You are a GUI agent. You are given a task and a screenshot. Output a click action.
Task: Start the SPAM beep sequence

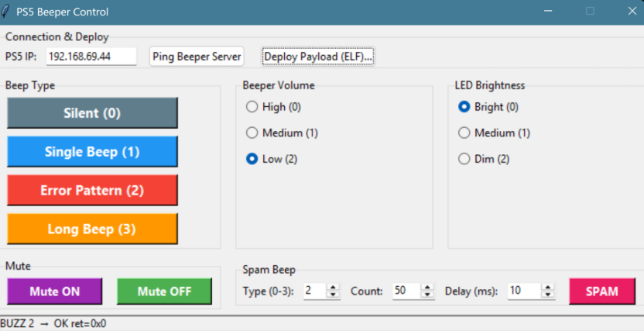pos(602,291)
